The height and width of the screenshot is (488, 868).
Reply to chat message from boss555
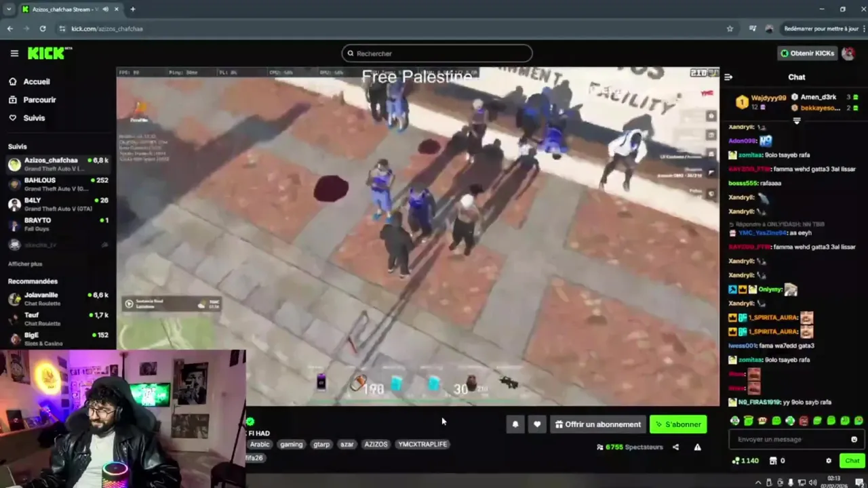coord(755,183)
